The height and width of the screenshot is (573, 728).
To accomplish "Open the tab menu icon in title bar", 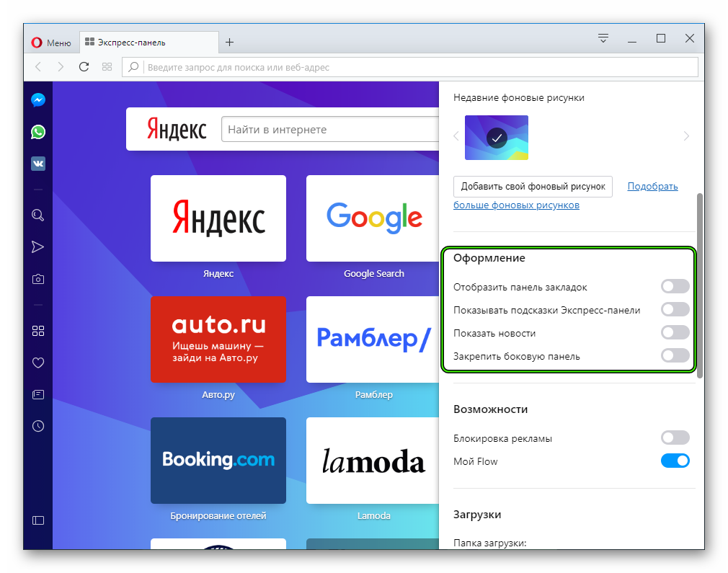I will tap(603, 38).
